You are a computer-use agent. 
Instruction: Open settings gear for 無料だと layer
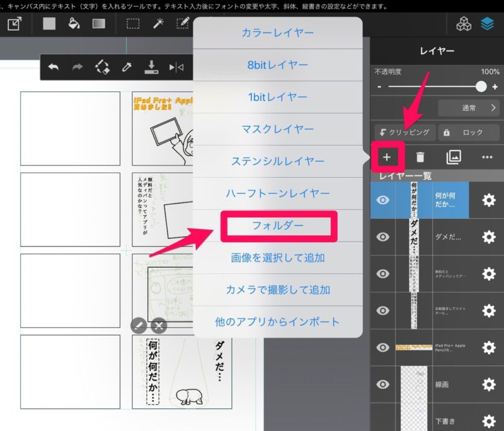tap(489, 274)
